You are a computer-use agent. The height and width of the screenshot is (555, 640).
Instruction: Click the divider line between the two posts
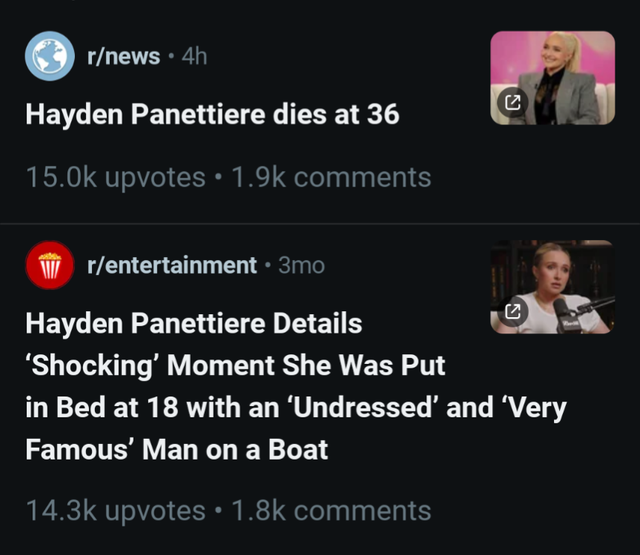click(320, 224)
